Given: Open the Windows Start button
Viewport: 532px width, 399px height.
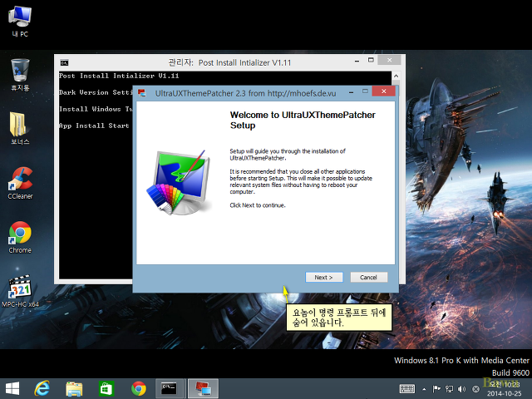Looking at the screenshot, I should point(12,388).
